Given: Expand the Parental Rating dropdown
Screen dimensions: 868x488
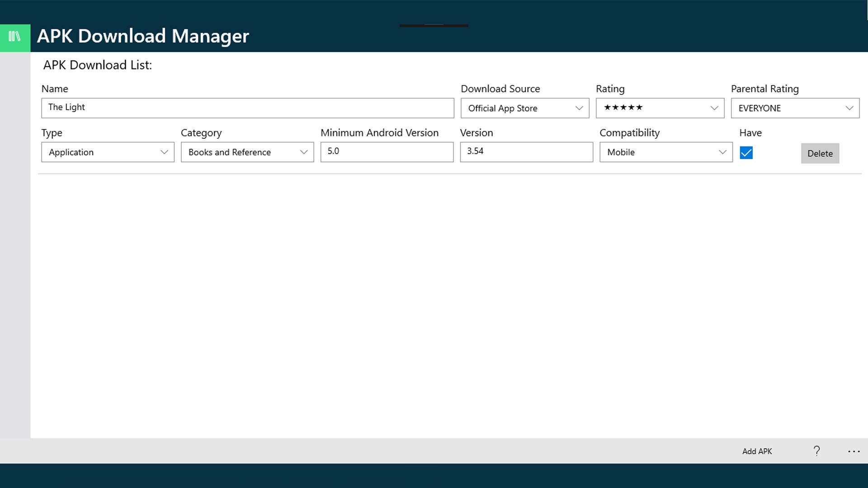Looking at the screenshot, I should pyautogui.click(x=794, y=108).
